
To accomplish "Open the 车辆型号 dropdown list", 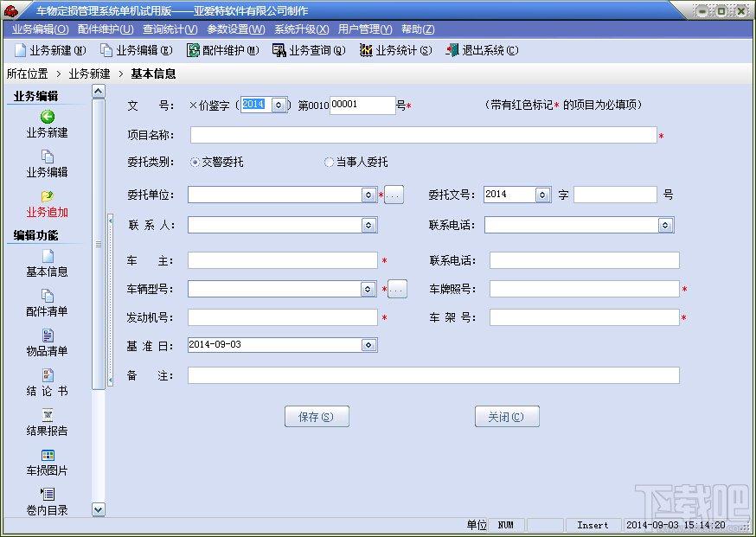I will click(x=368, y=289).
